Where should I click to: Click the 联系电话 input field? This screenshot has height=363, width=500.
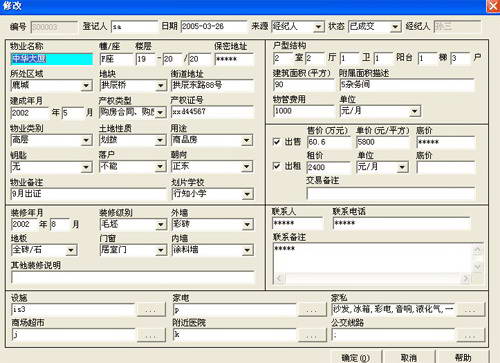pyautogui.click(x=402, y=223)
